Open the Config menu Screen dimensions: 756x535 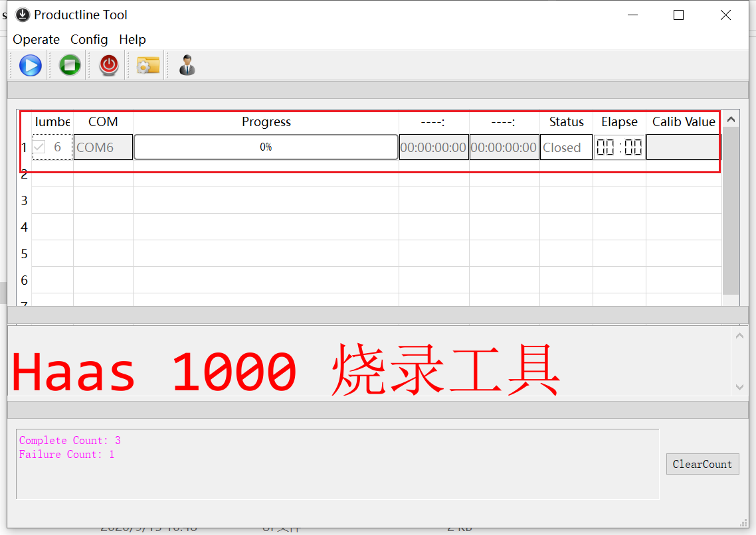click(89, 39)
